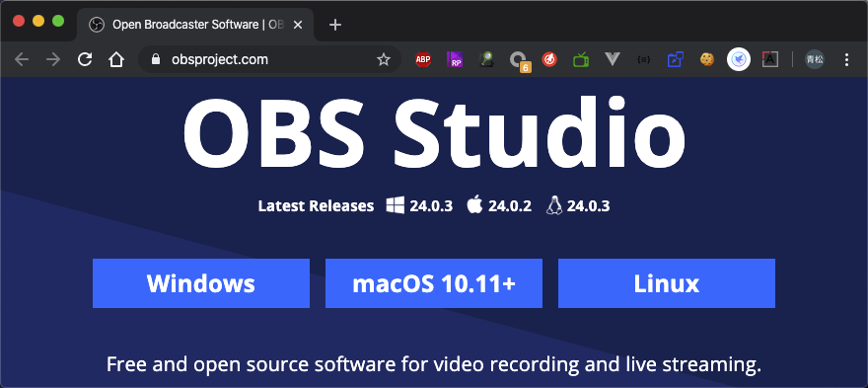Open the red circular extension icon
Image resolution: width=868 pixels, height=388 pixels.
[x=549, y=59]
